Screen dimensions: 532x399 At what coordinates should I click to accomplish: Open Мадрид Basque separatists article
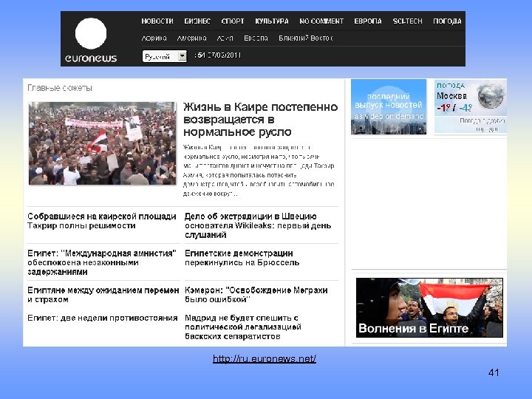pos(243,327)
